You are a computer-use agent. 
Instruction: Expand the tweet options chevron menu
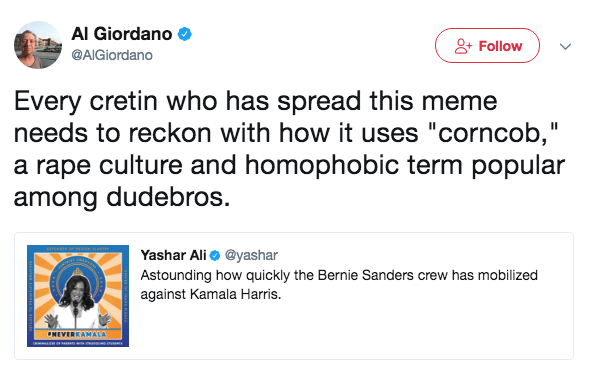click(x=565, y=47)
